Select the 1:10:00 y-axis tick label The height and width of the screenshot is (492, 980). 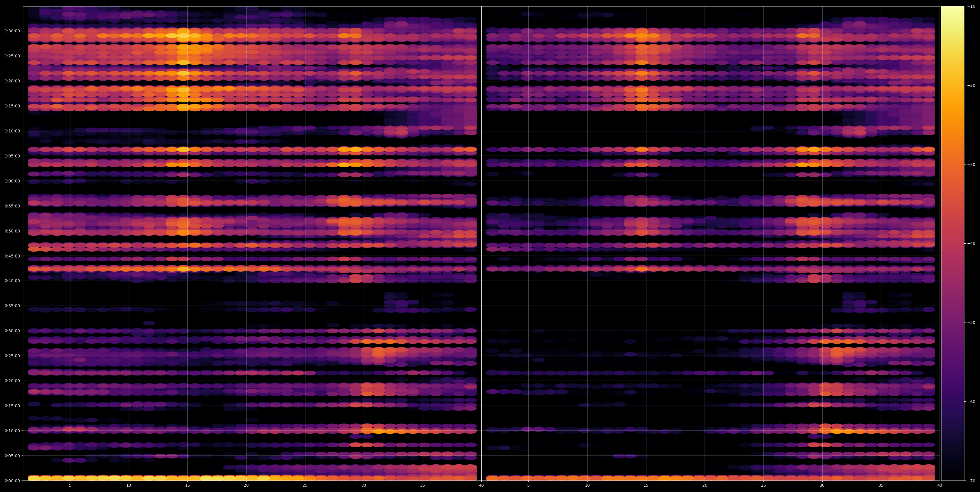tap(13, 131)
